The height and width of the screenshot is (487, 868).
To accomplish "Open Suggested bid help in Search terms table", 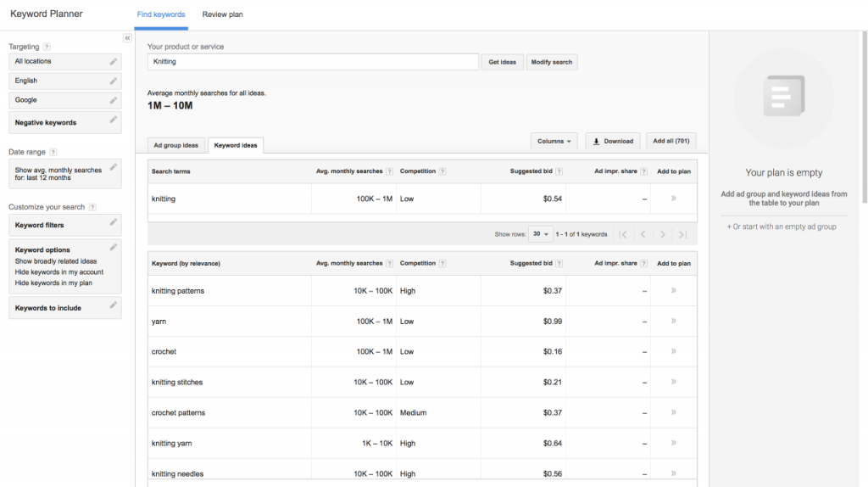I will 559,171.
